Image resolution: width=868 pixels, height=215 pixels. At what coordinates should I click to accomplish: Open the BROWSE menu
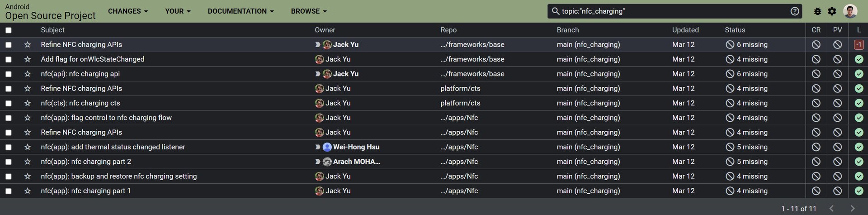click(309, 11)
